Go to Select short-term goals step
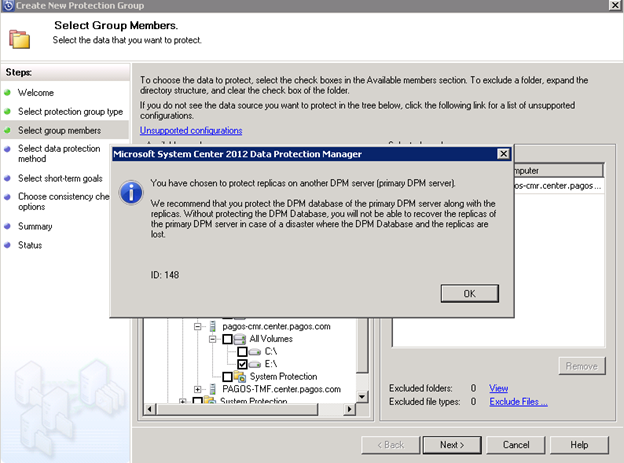The image size is (624, 463). click(60, 178)
